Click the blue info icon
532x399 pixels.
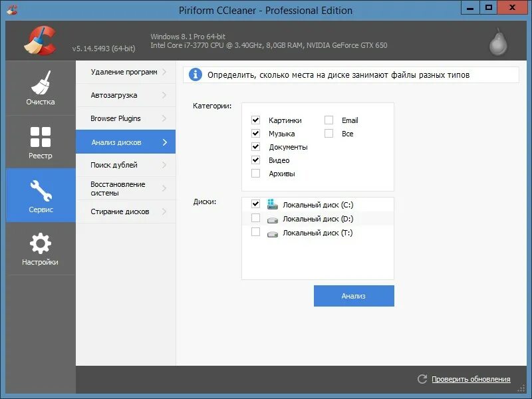click(196, 74)
